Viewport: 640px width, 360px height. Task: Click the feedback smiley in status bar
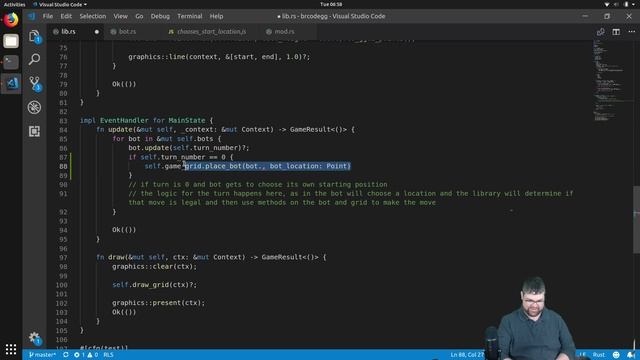(616, 355)
